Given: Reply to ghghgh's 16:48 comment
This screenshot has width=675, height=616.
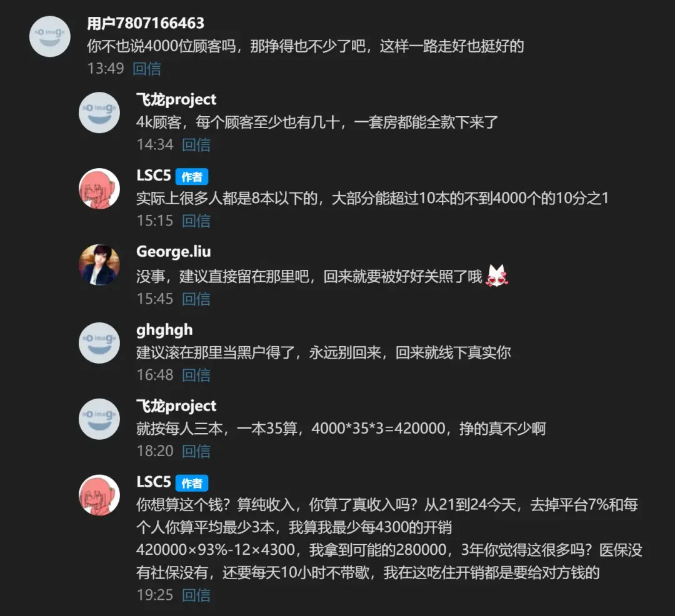Looking at the screenshot, I should pyautogui.click(x=196, y=375).
